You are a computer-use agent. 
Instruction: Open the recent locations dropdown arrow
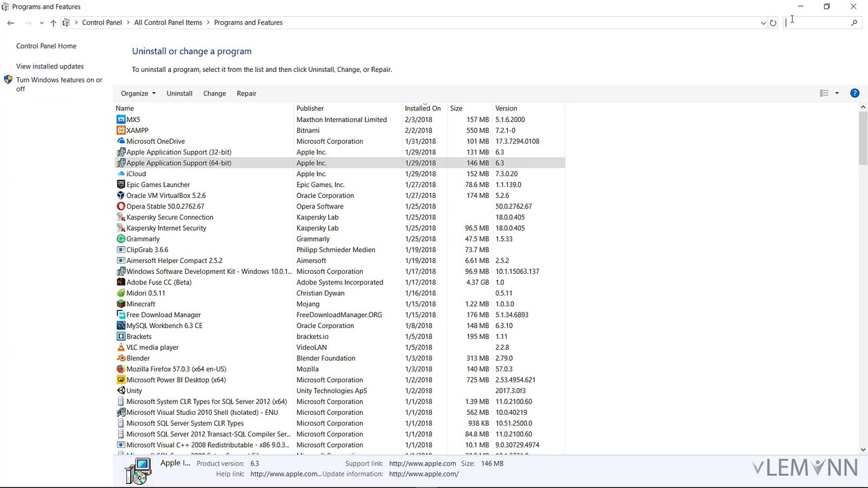click(41, 22)
